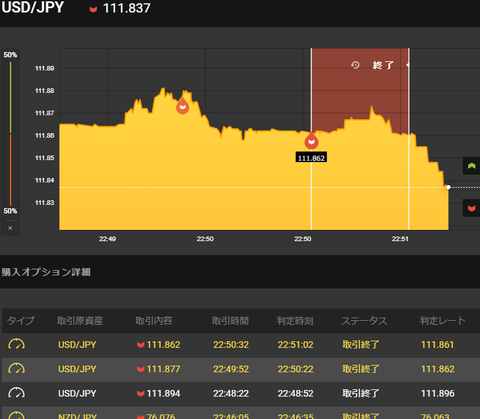Click the gauge icon in the 22:48:22 row
The image size is (480, 419).
pos(16,393)
